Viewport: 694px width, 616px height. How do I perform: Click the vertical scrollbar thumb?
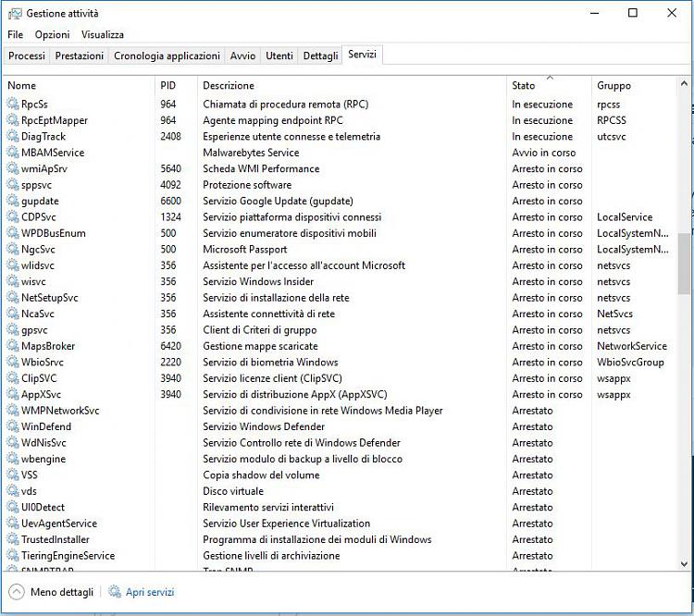click(x=684, y=264)
